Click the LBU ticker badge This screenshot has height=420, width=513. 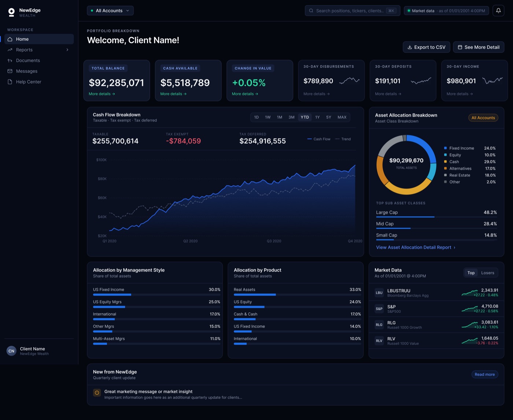pyautogui.click(x=379, y=293)
